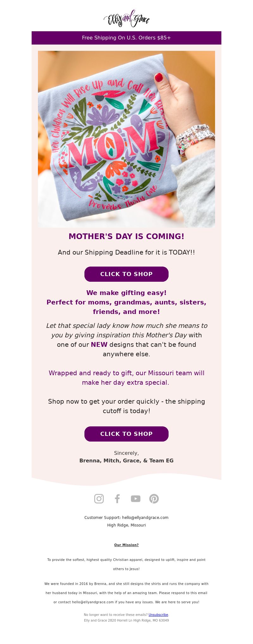
Task: Open the Our Mission? link
Action: click(126, 545)
